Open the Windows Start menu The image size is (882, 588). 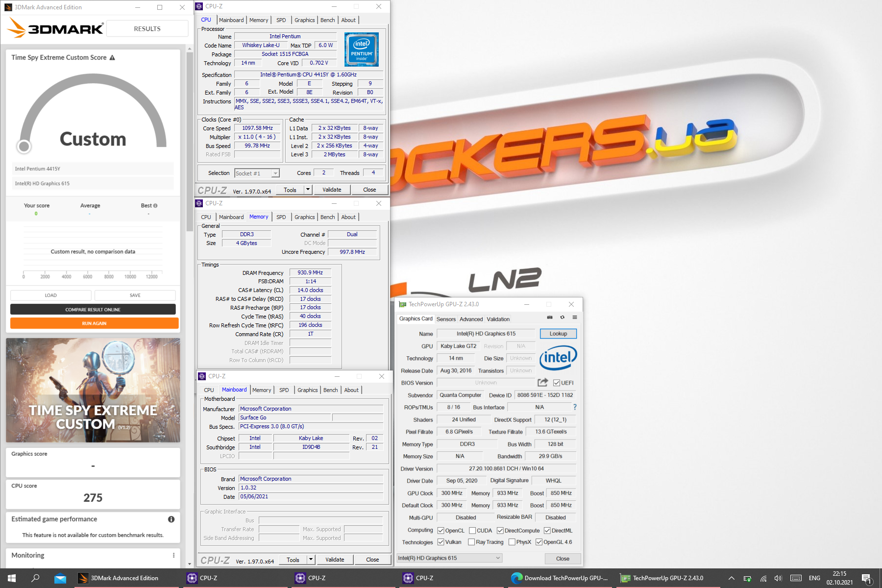[x=12, y=578]
